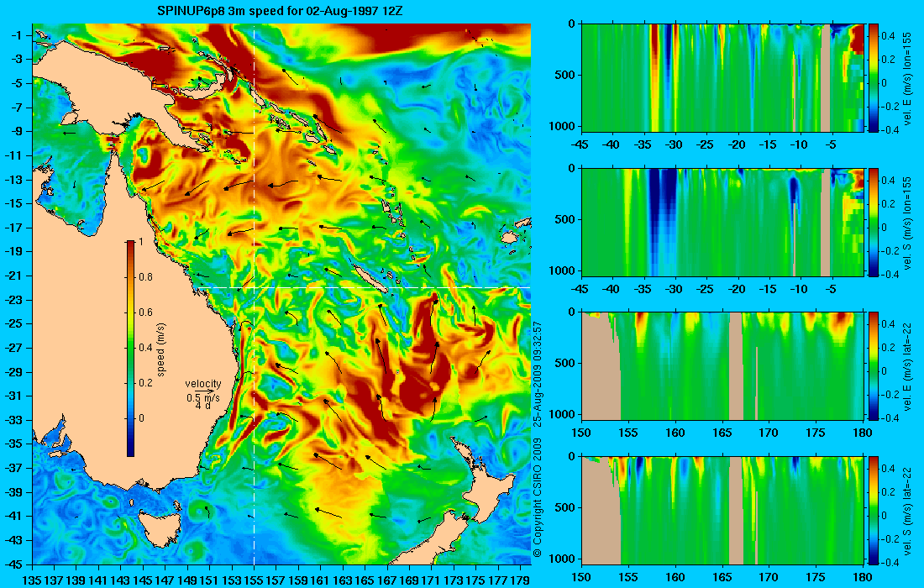
Task: Click the velocity scale arrow in the legend
Action: point(204,391)
